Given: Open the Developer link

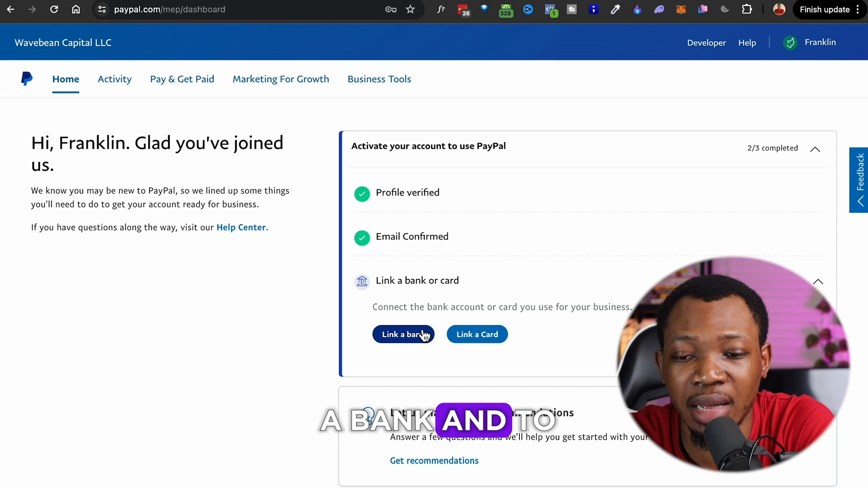Looking at the screenshot, I should (706, 42).
